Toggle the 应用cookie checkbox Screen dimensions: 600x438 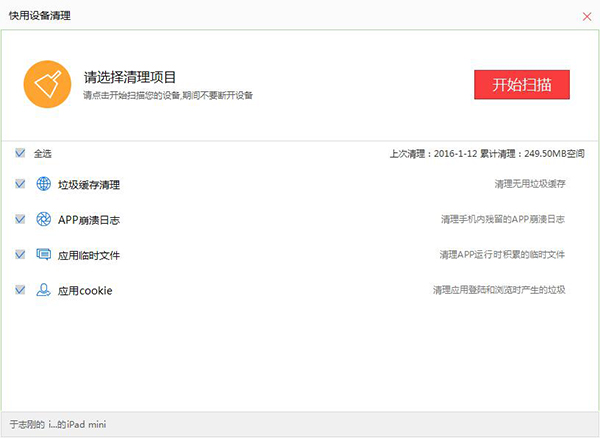(x=20, y=290)
